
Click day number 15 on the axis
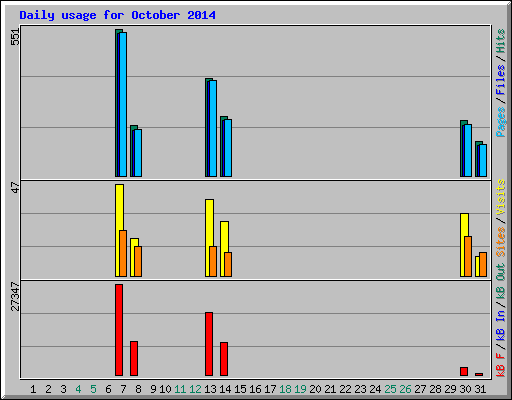coord(240,389)
